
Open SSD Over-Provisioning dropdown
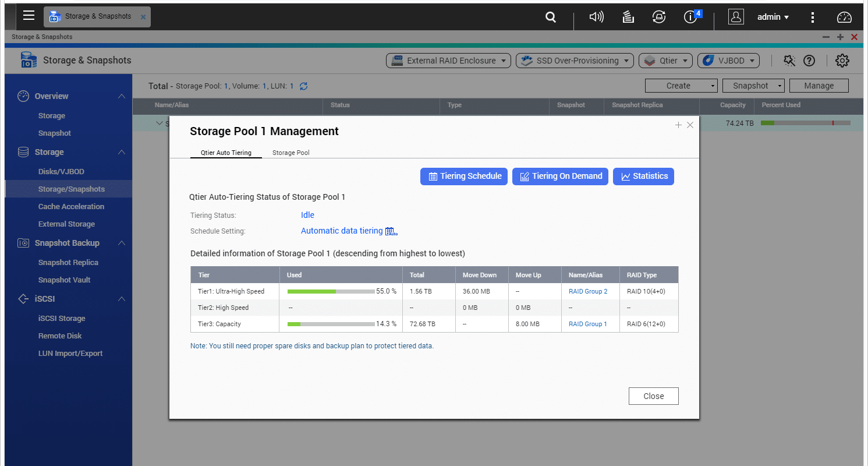point(575,61)
